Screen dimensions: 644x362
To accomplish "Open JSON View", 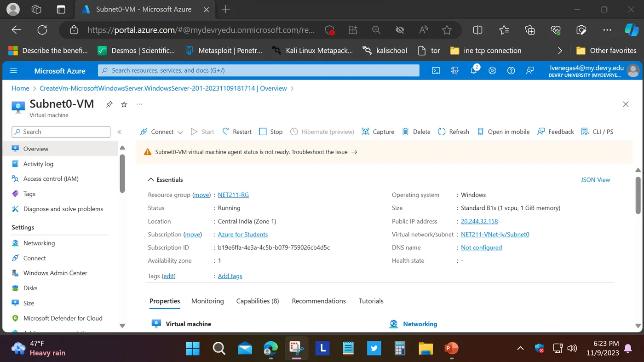I will (595, 180).
